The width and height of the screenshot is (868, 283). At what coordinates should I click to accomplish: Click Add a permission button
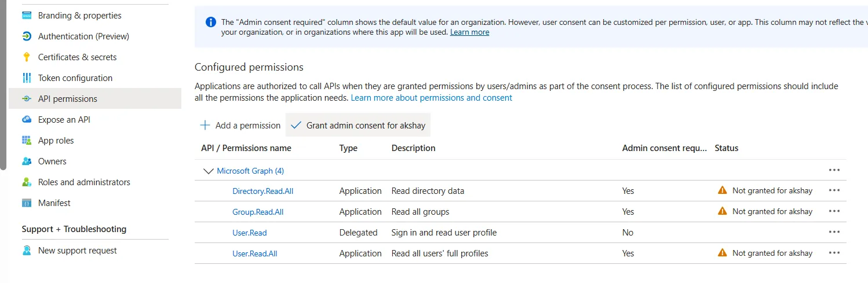240,126
